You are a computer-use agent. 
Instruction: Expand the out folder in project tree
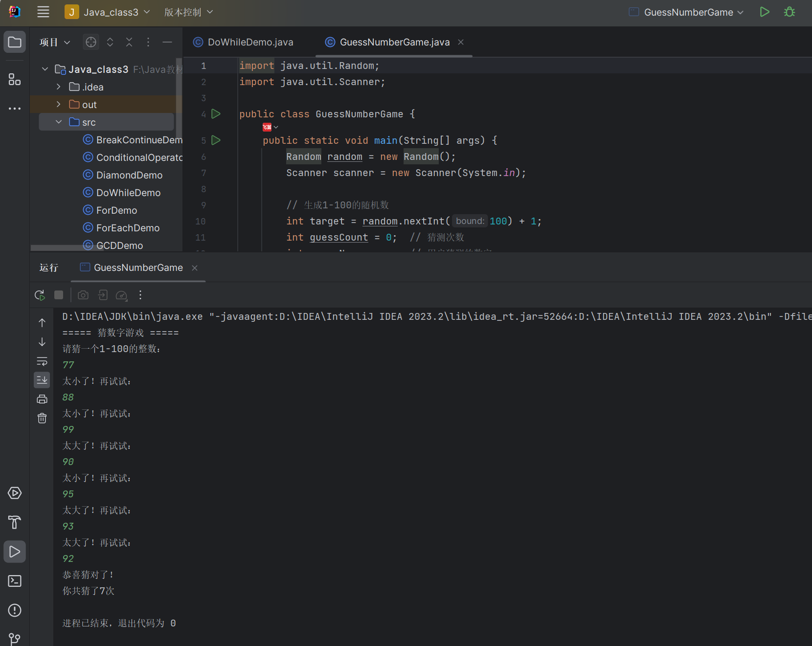pyautogui.click(x=59, y=104)
